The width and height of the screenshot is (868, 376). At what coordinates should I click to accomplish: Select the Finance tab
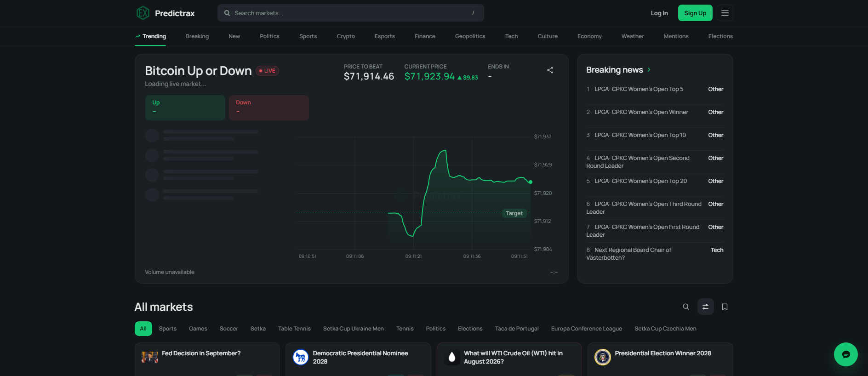coord(425,36)
